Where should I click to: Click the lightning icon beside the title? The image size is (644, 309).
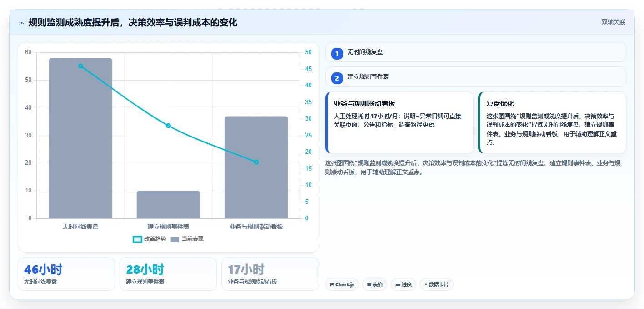click(21, 23)
